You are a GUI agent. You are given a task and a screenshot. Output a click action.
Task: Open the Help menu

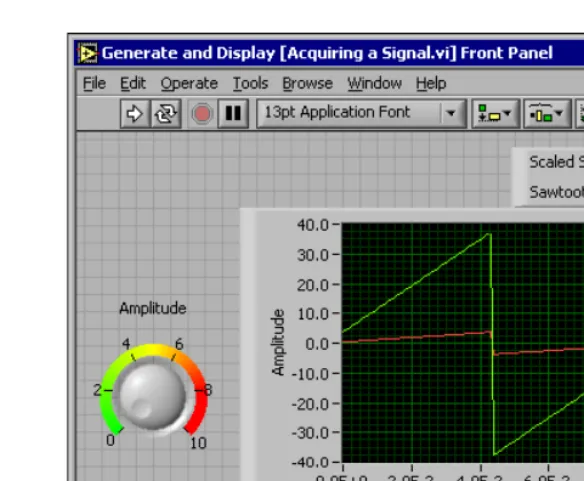(431, 83)
